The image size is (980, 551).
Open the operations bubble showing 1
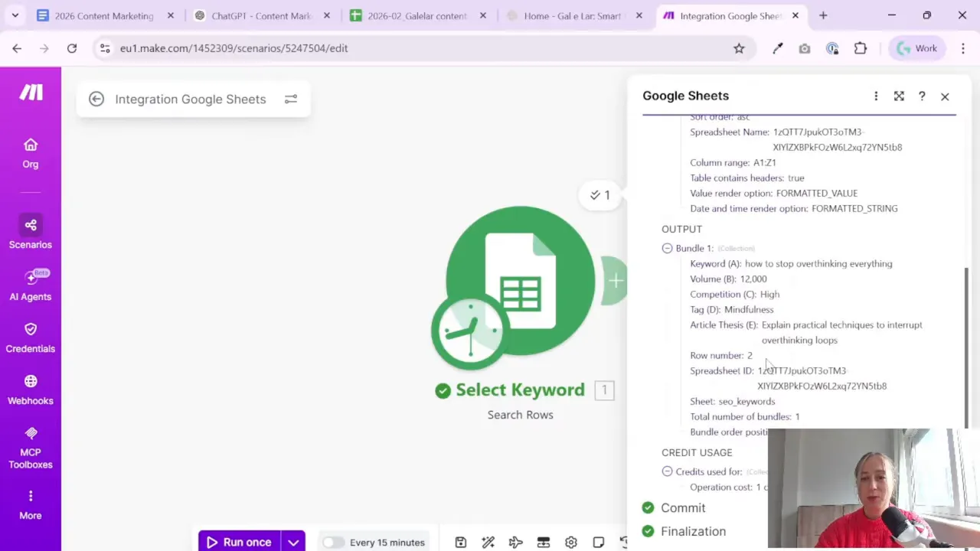pyautogui.click(x=601, y=195)
